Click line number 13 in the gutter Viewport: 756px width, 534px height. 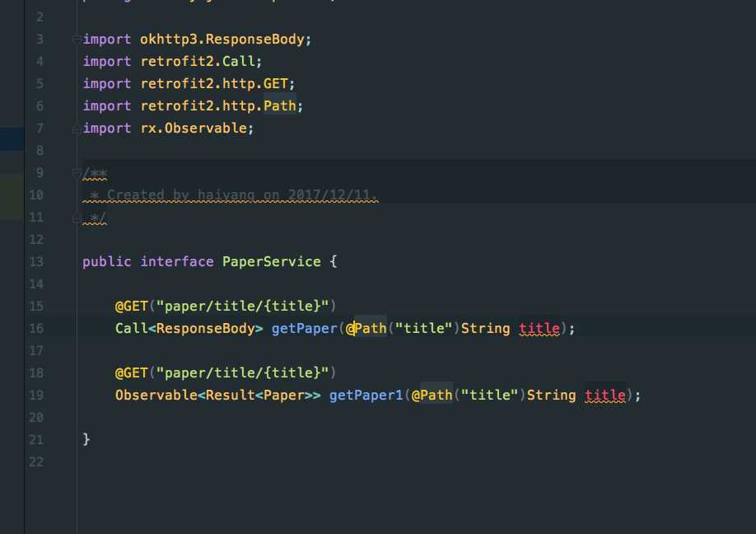pos(36,262)
